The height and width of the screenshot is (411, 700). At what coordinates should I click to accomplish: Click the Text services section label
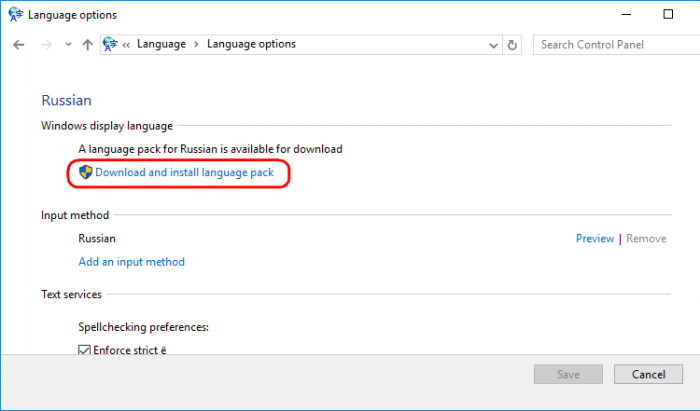(x=71, y=294)
